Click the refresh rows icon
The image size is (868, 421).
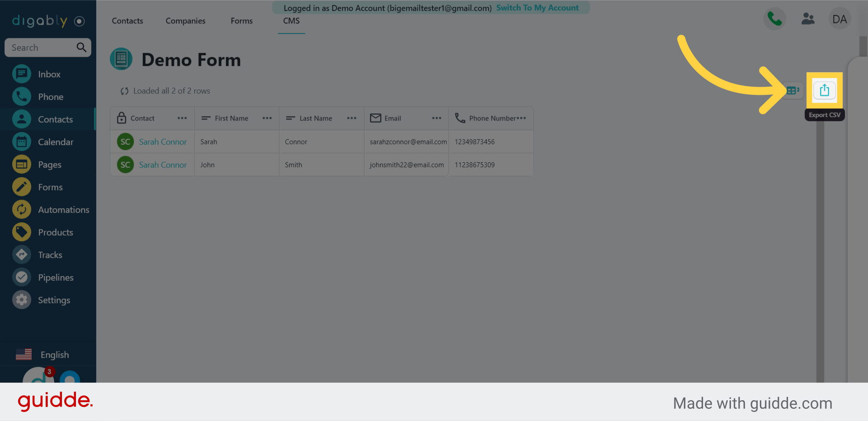pos(124,91)
